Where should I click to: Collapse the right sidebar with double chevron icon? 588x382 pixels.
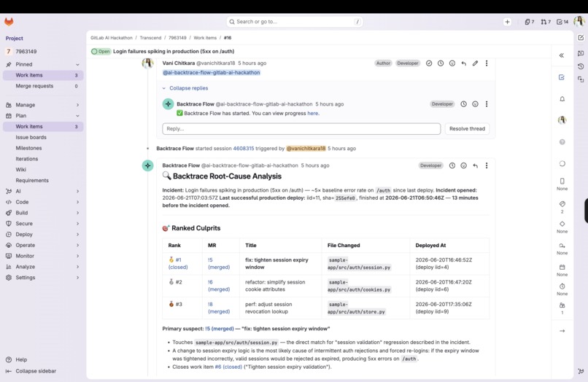coord(562,55)
